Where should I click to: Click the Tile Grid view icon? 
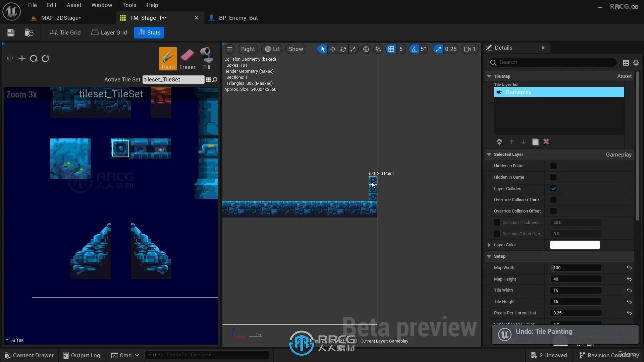[65, 32]
